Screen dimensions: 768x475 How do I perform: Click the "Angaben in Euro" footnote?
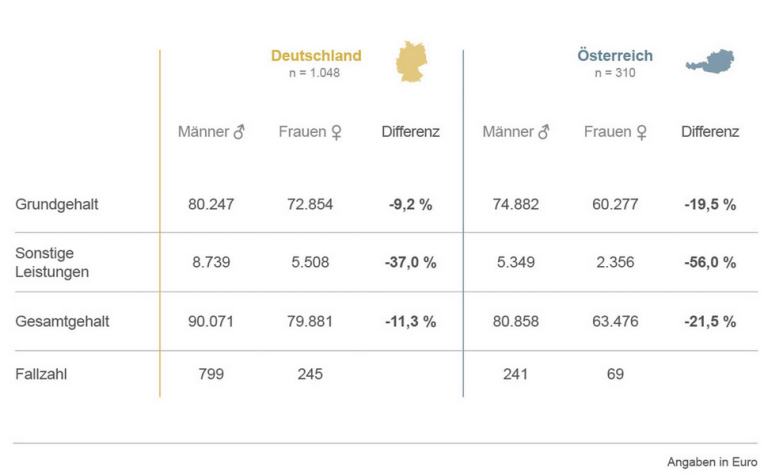coord(711,460)
